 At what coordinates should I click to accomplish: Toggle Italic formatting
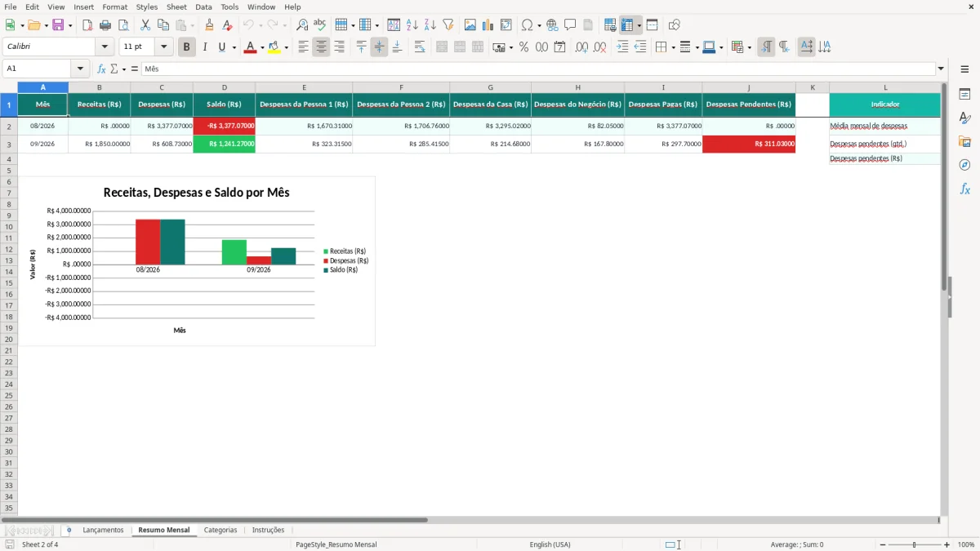(204, 47)
